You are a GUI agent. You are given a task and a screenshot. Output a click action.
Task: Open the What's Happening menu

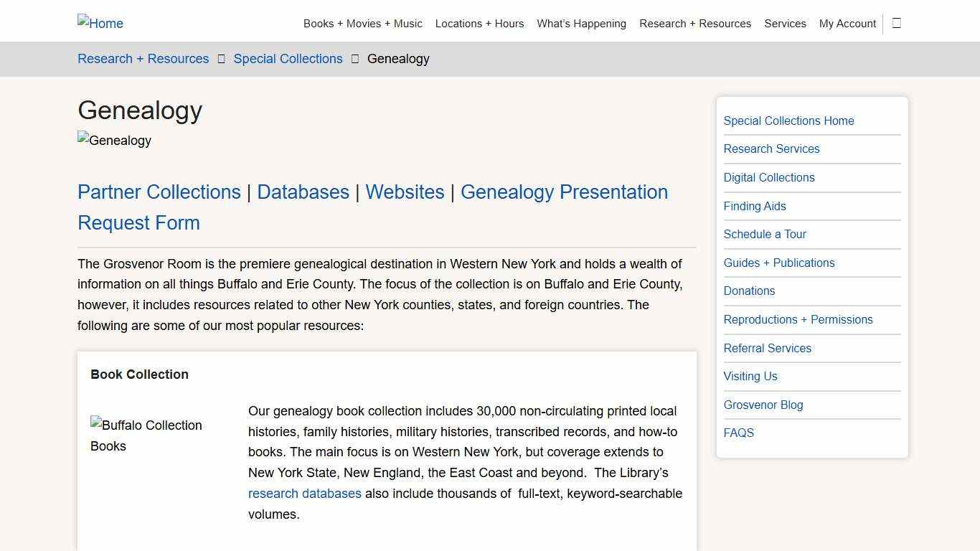581,23
